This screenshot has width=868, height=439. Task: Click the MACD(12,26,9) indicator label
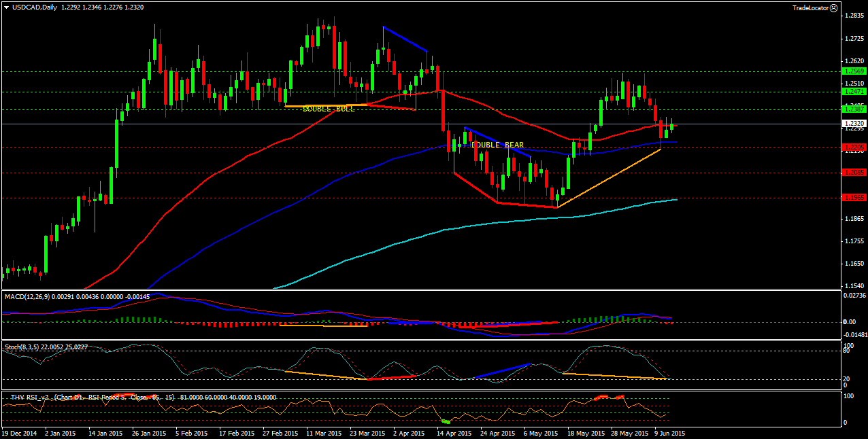pyautogui.click(x=27, y=297)
